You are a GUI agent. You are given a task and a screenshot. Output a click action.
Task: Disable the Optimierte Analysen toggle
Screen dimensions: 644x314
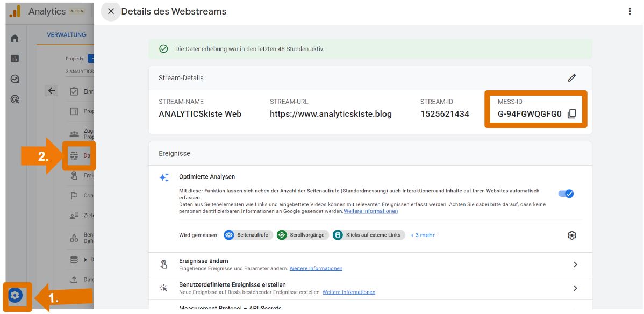tap(566, 194)
